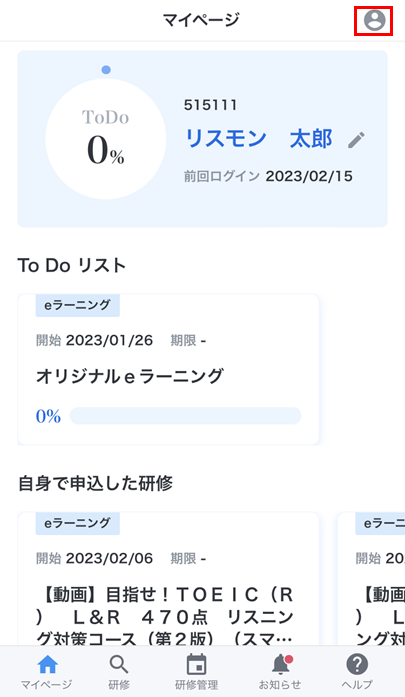Tap the home icon in bottom bar
This screenshot has height=697, width=405.
click(47, 665)
